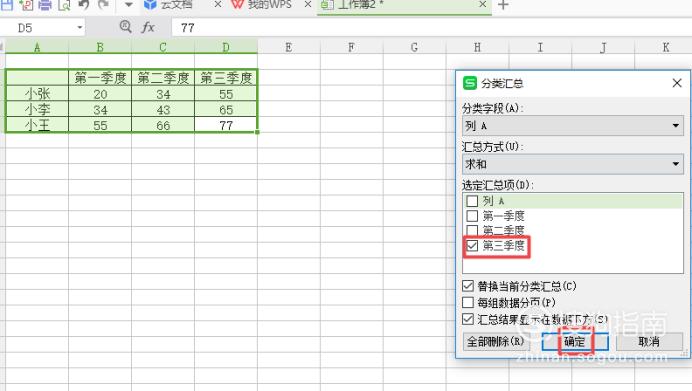Close the 工作簿2 tab

pyautogui.click(x=483, y=4)
